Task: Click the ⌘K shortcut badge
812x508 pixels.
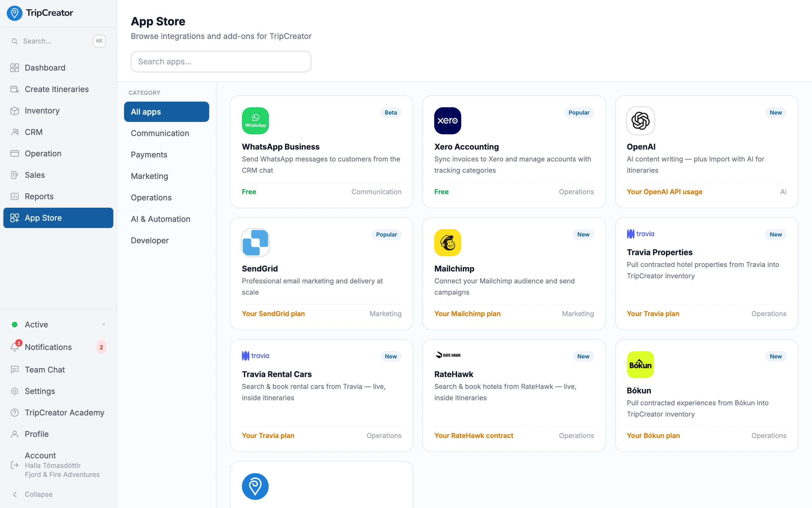Action: 99,41
